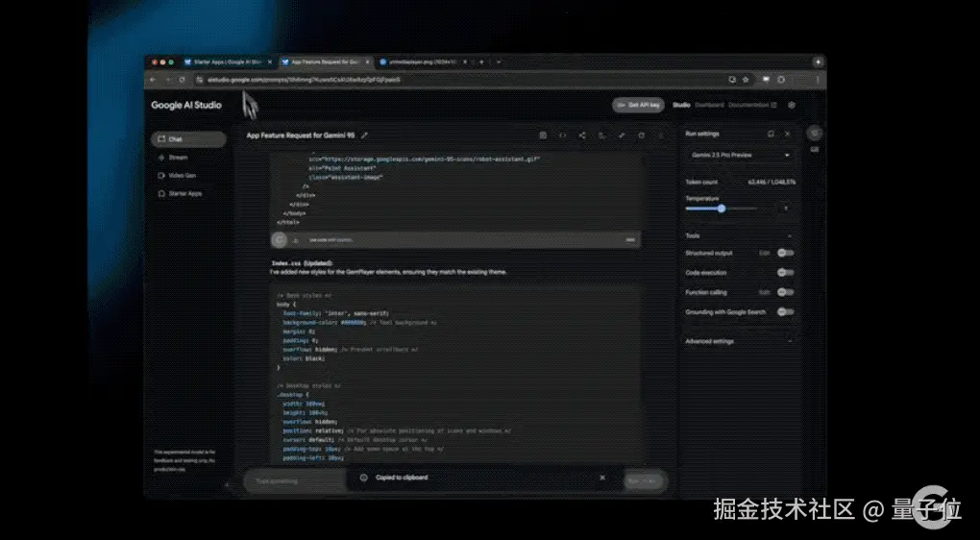The height and width of the screenshot is (540, 980).
Task: Click the download icon on the code footer
Action: click(296, 240)
